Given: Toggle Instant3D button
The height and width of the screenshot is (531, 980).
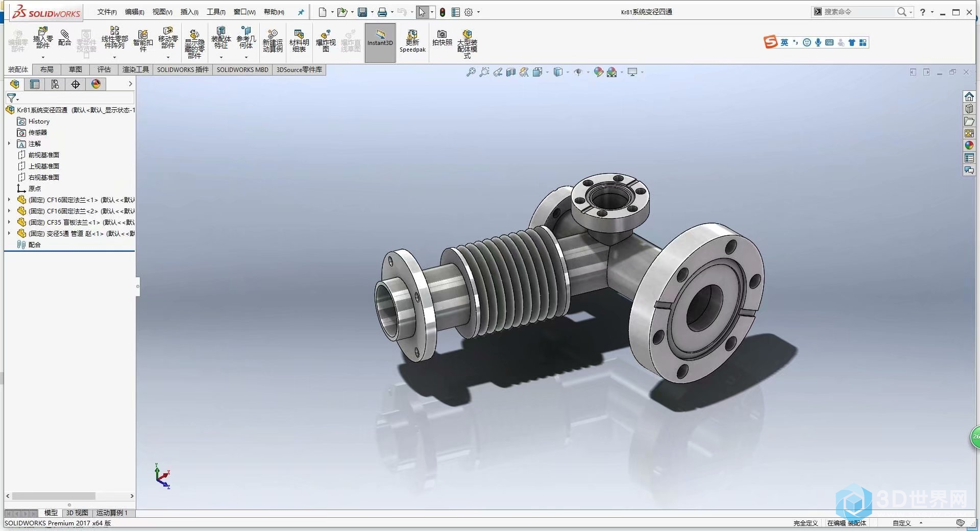Looking at the screenshot, I should coord(380,42).
